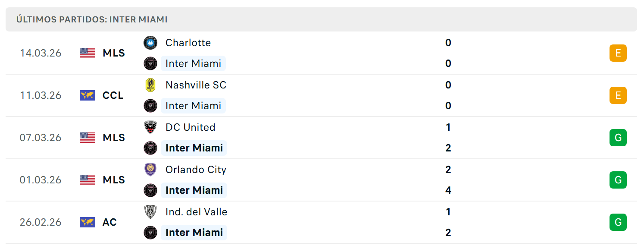644x252 pixels.
Task: Open the Orlando City team link
Action: pos(196,170)
